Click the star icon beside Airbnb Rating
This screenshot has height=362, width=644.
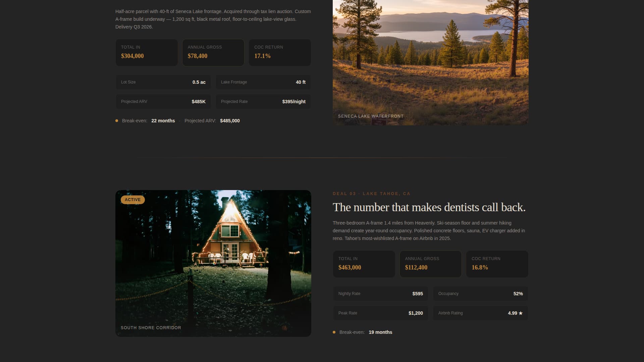pyautogui.click(x=520, y=313)
